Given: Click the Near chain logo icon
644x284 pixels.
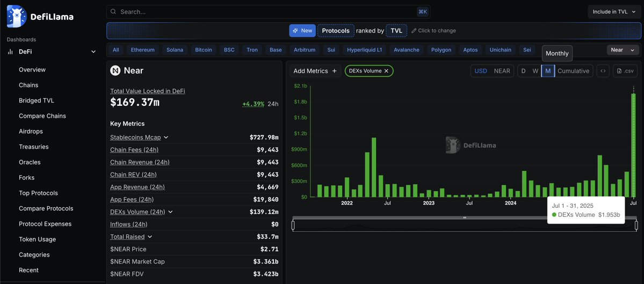Looking at the screenshot, I should (x=115, y=70).
